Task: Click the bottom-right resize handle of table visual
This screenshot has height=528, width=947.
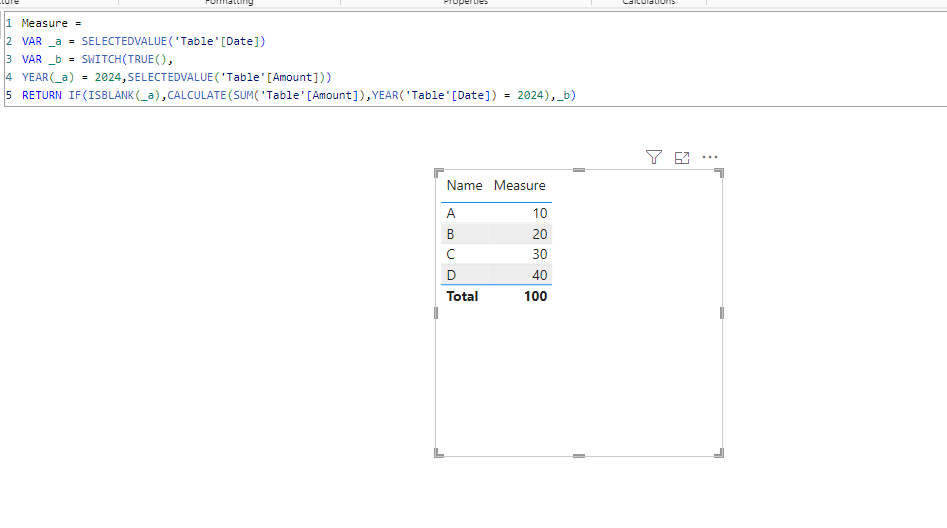Action: (x=719, y=453)
